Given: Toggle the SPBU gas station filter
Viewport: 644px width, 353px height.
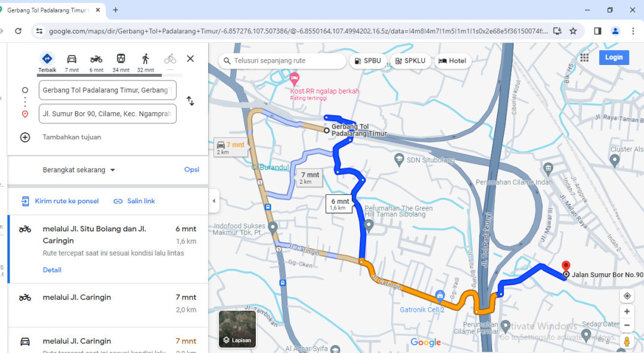Looking at the screenshot, I should point(367,61).
